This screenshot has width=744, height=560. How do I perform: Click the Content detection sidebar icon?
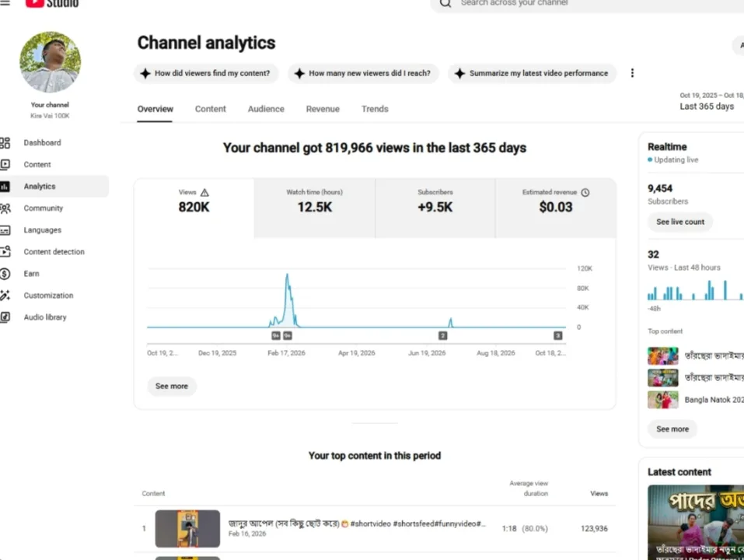(5, 251)
